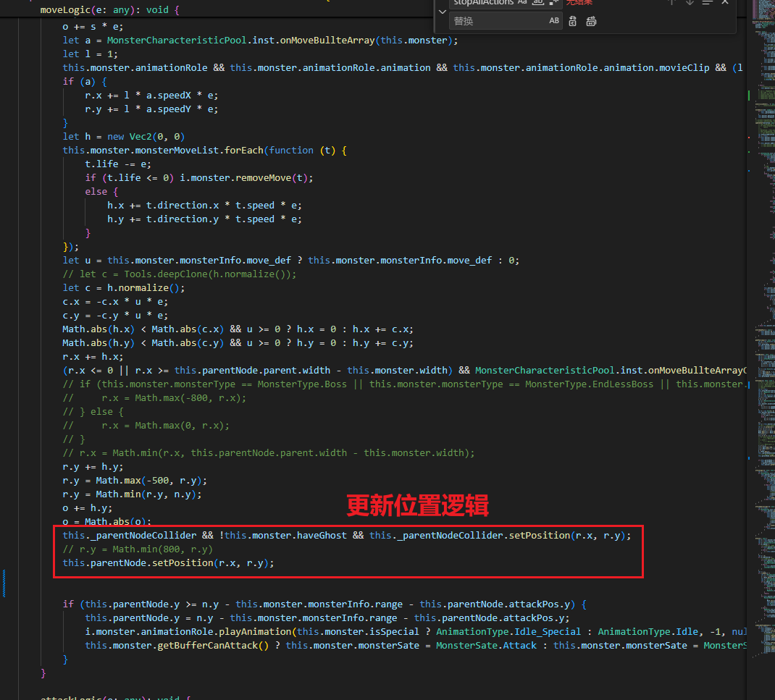Click the line with a.speedX
Viewport: 775px width, 700px height.
151,96
